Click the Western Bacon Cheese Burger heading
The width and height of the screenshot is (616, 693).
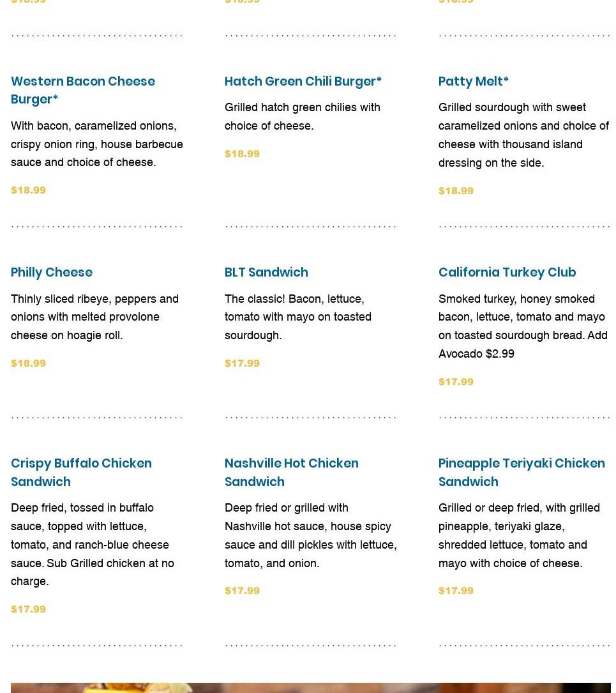click(x=83, y=90)
